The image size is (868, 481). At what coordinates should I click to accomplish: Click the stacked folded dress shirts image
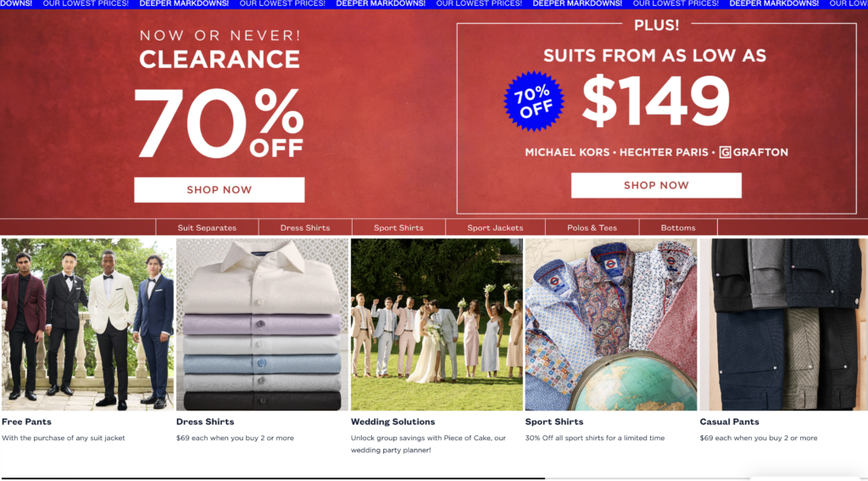(x=263, y=325)
